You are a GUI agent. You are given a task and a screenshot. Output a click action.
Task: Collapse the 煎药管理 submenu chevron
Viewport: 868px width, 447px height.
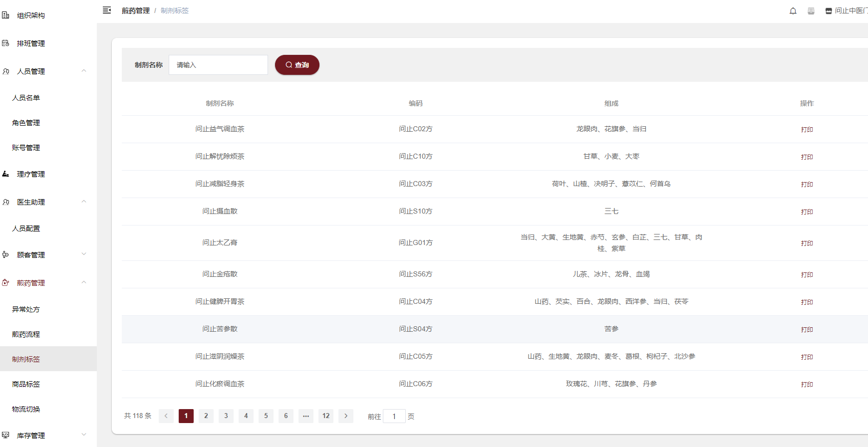point(84,282)
